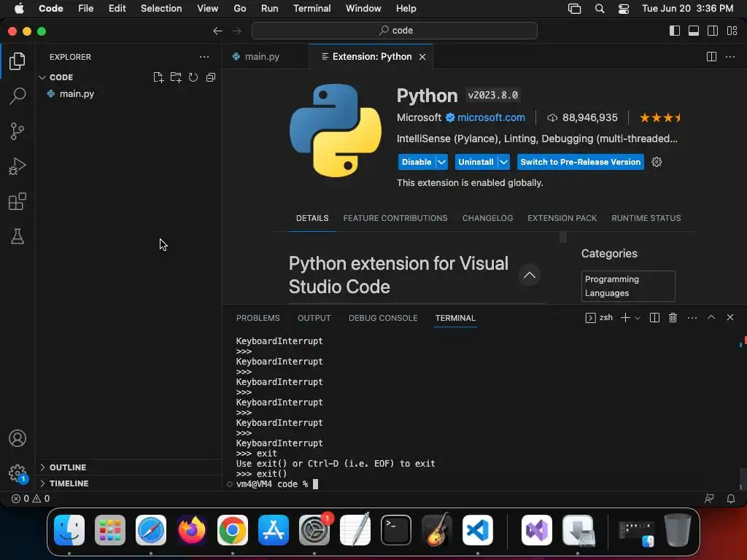Collapse all folders in Explorer
The height and width of the screenshot is (560, 747).
[x=211, y=77]
